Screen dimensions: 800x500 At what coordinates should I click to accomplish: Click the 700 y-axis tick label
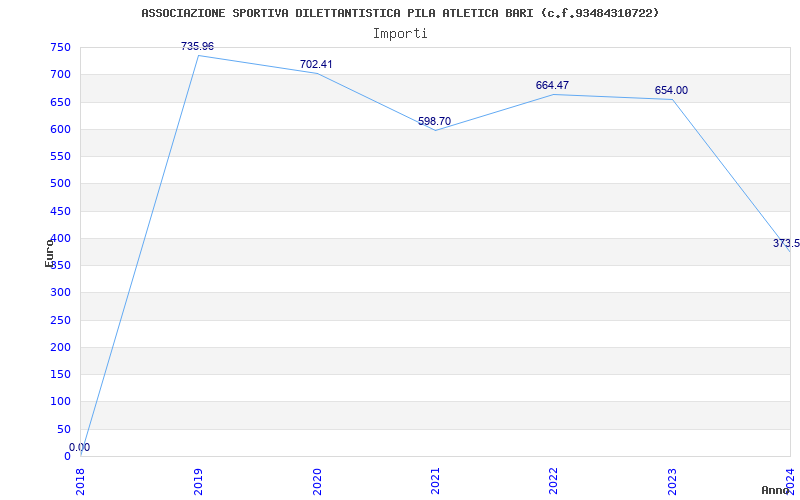coord(60,74)
